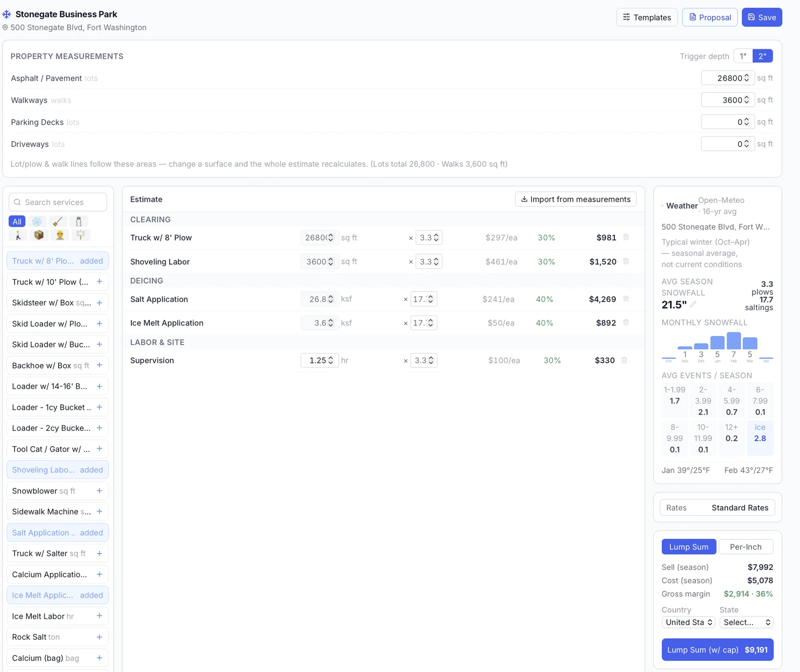Add Ice Melt Labor service
Screen dimensions: 800x672
[99, 616]
